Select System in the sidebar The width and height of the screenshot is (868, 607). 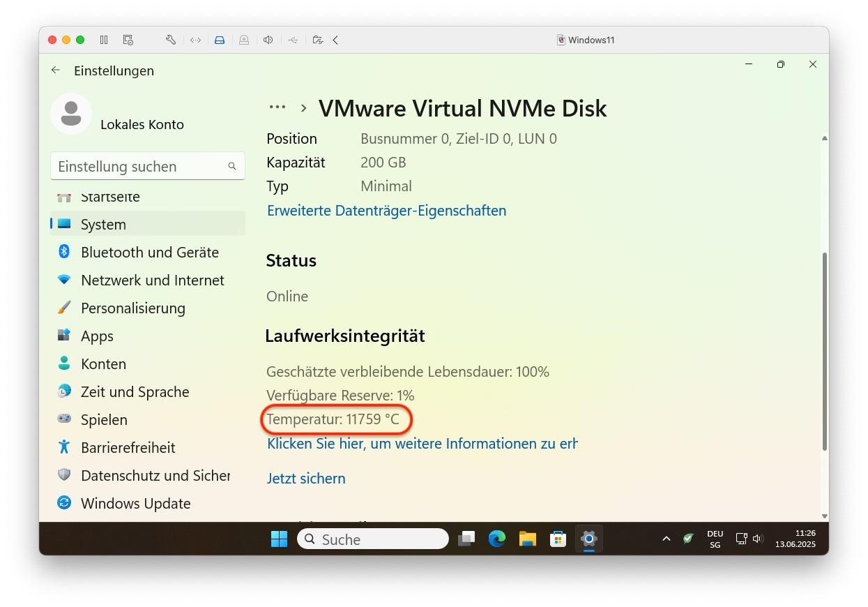148,224
